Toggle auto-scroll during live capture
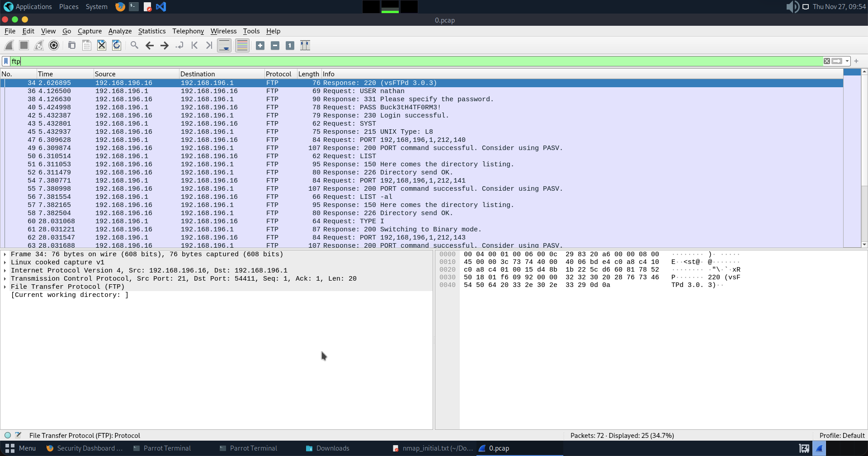Image resolution: width=868 pixels, height=456 pixels. 224,45
